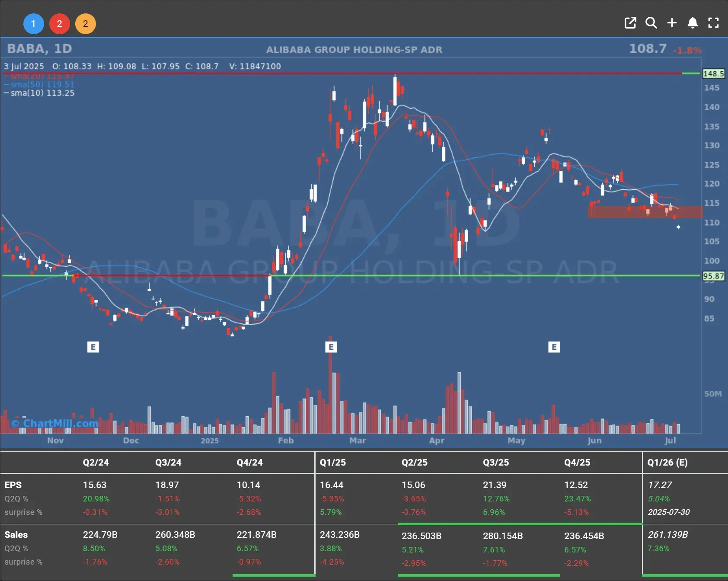This screenshot has width=728, height=581.
Task: Click EPS value 15.06
Action: pos(413,485)
